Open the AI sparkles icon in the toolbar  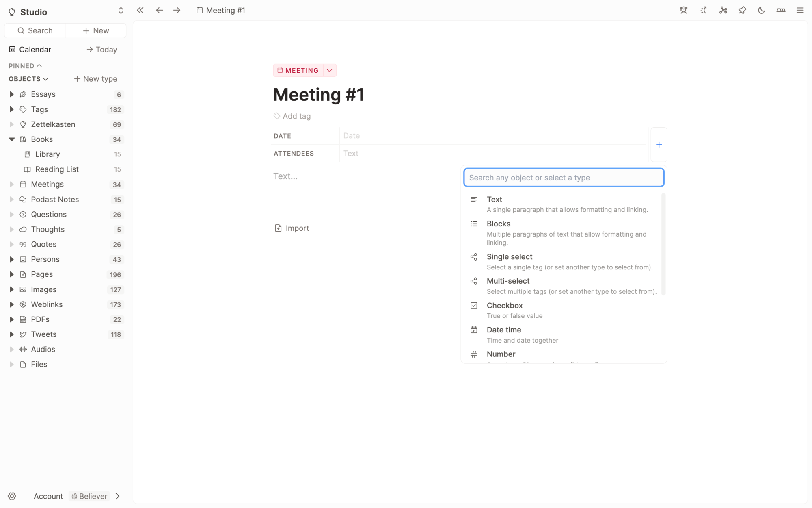(704, 10)
